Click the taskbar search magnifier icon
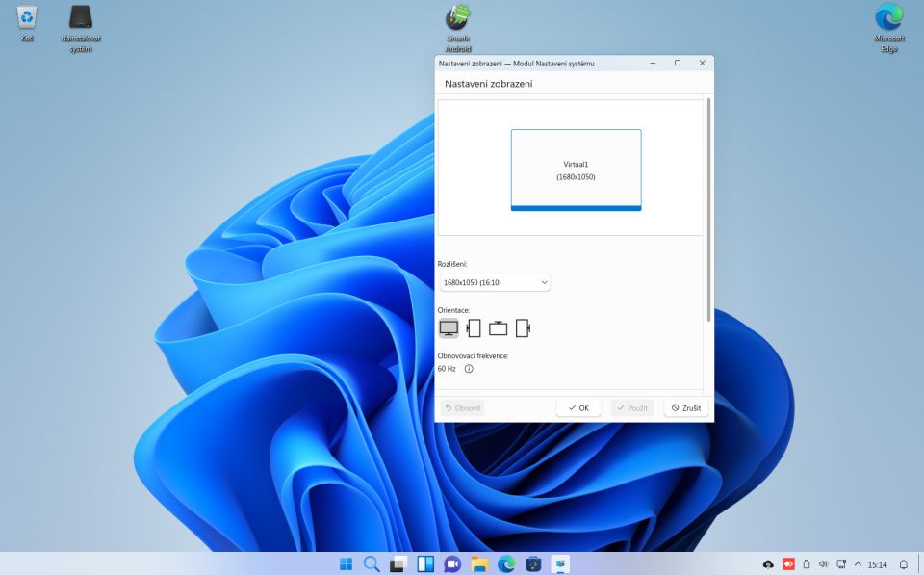 click(x=372, y=563)
